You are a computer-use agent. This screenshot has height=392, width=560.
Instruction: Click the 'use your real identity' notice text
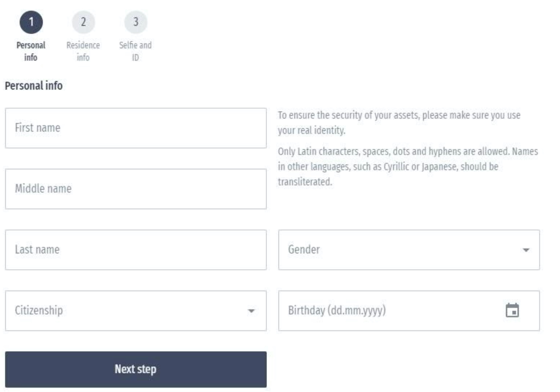[x=399, y=123]
